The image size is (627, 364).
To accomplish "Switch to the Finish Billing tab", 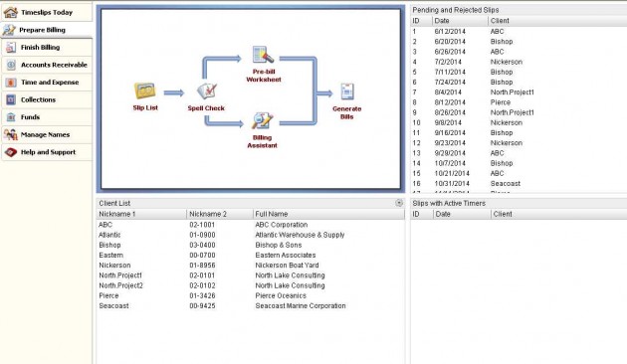I will tap(47, 47).
